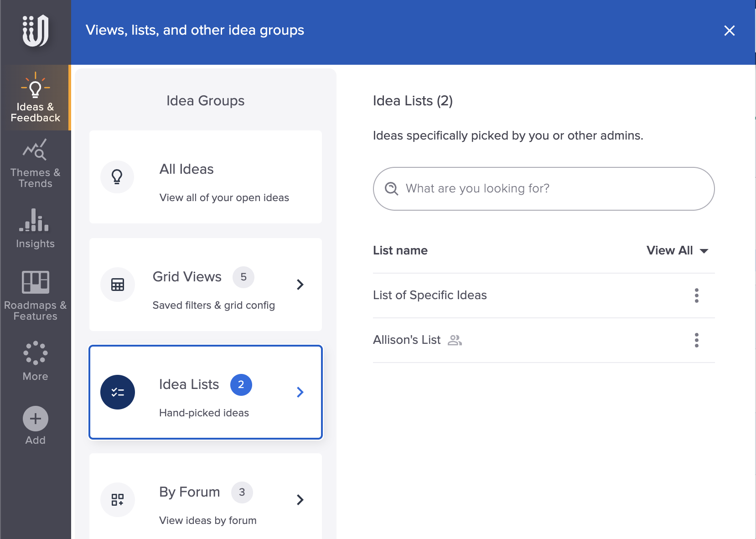Click the By Forum count badge 3
The height and width of the screenshot is (539, 756).
pyautogui.click(x=242, y=492)
